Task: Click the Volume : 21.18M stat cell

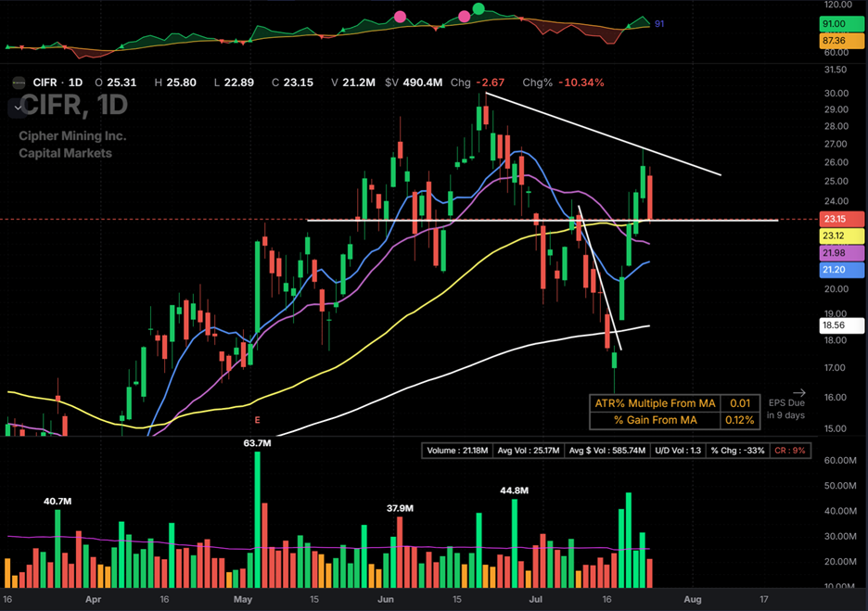Action: click(456, 451)
